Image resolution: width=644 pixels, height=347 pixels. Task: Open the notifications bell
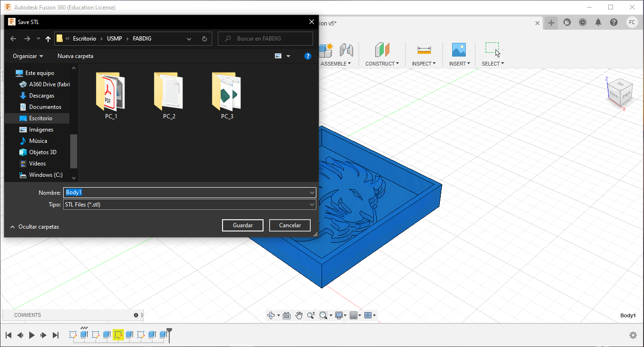(598, 22)
